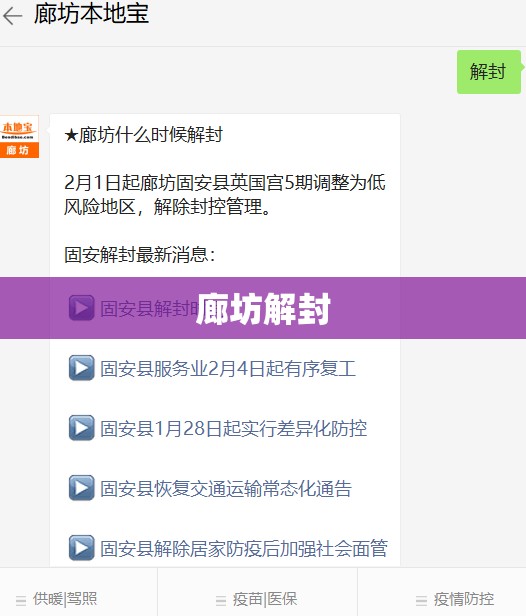The image size is (526, 616).
Task: Open link 固安县恢复交通运输常态化通告
Action: click(x=226, y=489)
